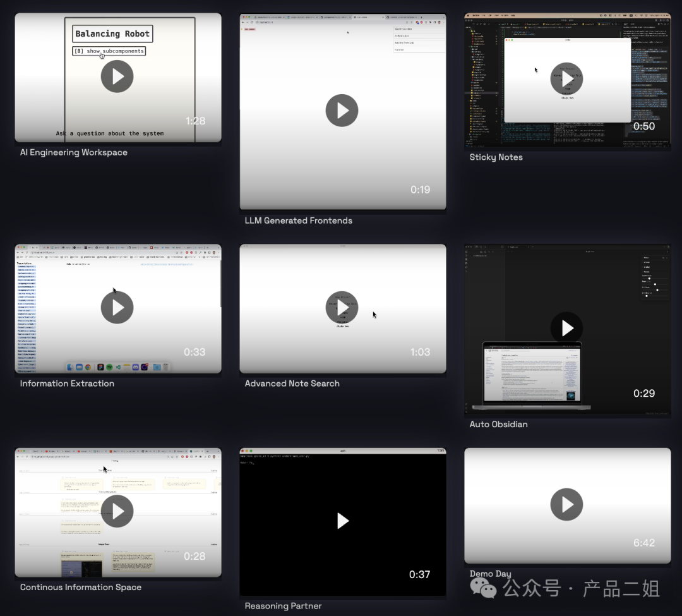Image resolution: width=682 pixels, height=616 pixels.
Task: Click the 6:42 duration on Demo Day
Action: pos(643,543)
